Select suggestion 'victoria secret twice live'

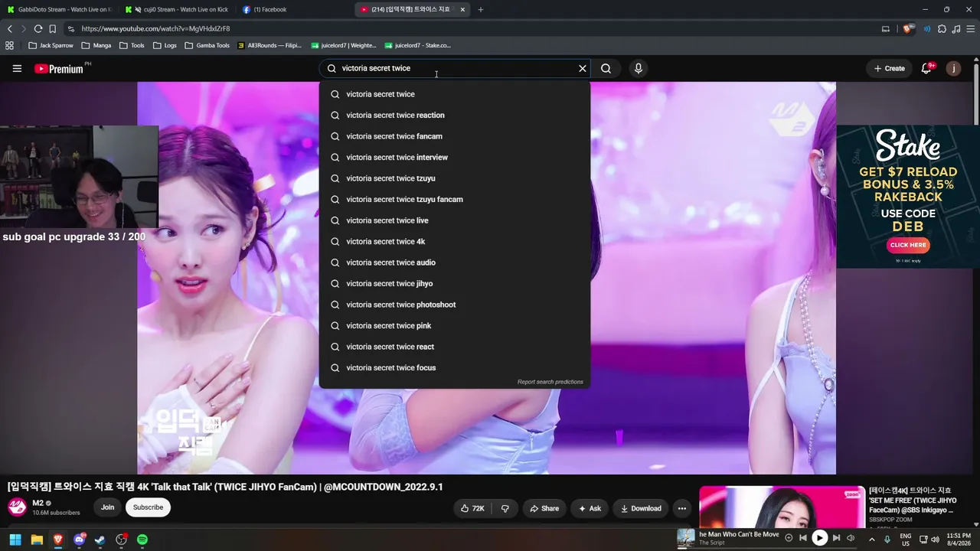[455, 220]
